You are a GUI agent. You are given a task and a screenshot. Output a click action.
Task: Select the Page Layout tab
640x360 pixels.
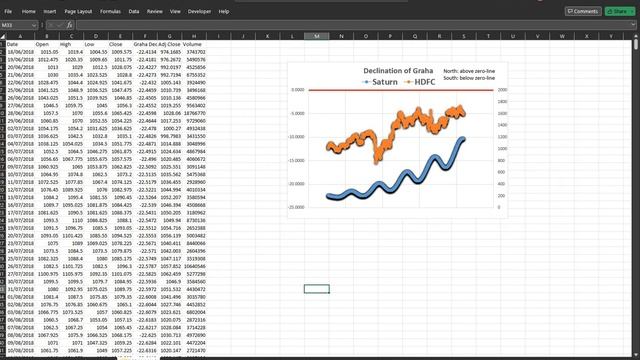click(x=78, y=11)
